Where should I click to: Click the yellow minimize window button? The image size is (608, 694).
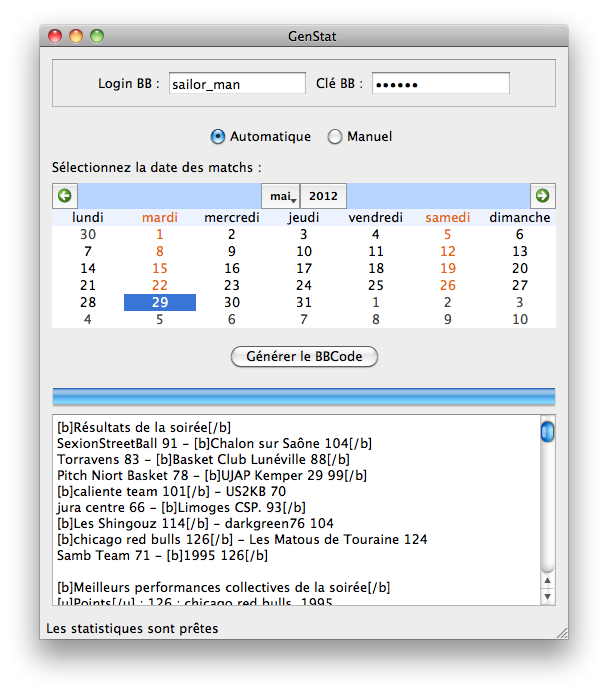[x=76, y=36]
